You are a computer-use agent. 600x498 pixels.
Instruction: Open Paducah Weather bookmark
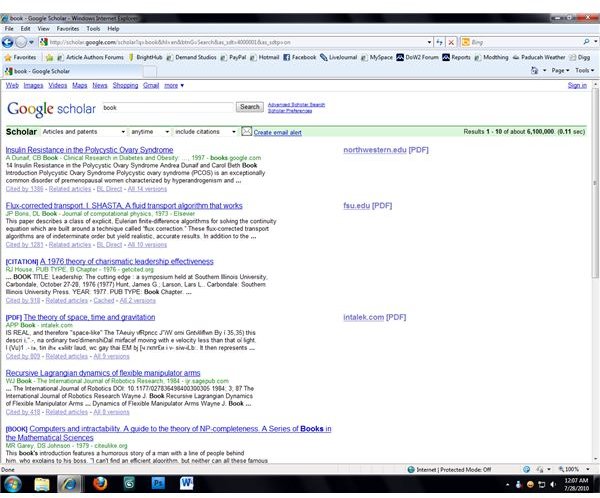(538, 57)
